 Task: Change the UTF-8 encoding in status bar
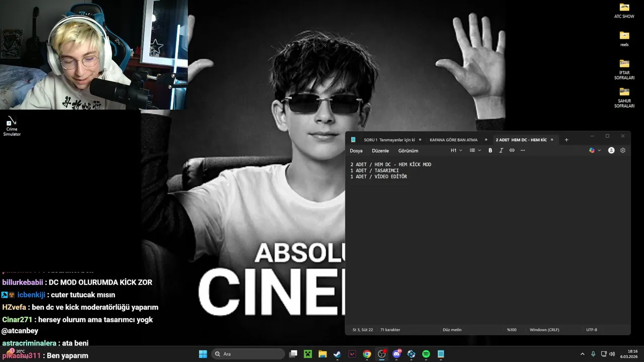592,330
